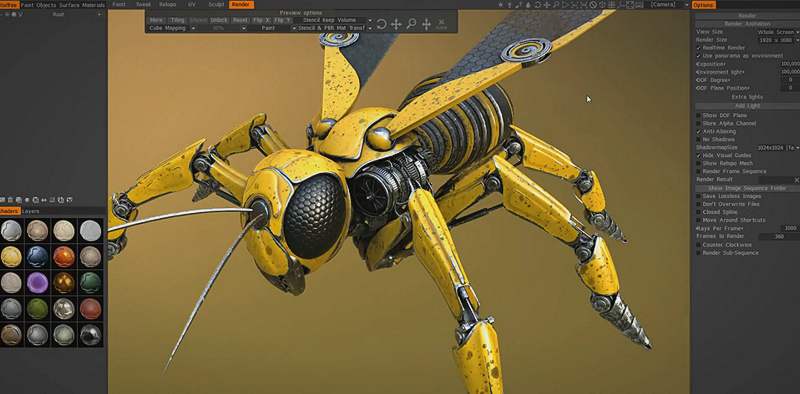Toggle the Anti-Aliasing checkbox

coord(698,132)
